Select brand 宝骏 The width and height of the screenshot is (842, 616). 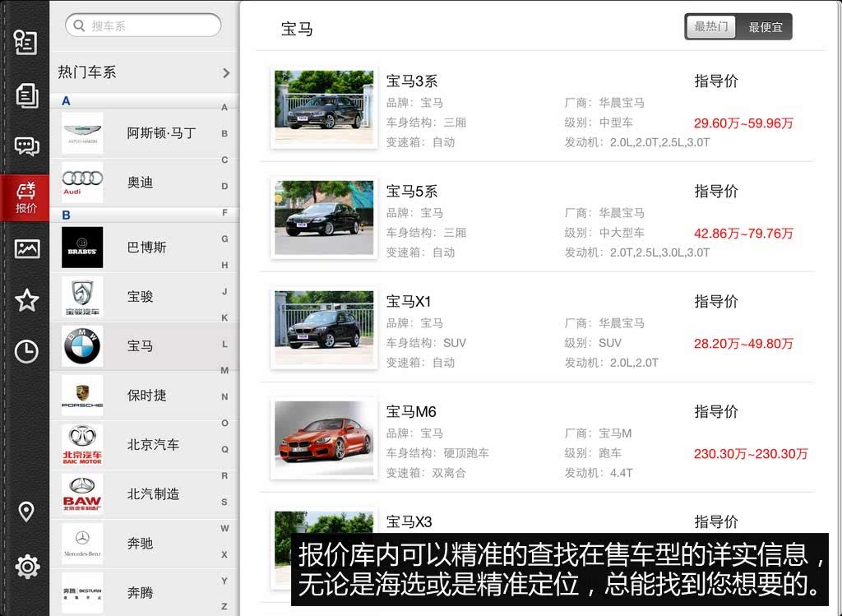pos(140,296)
